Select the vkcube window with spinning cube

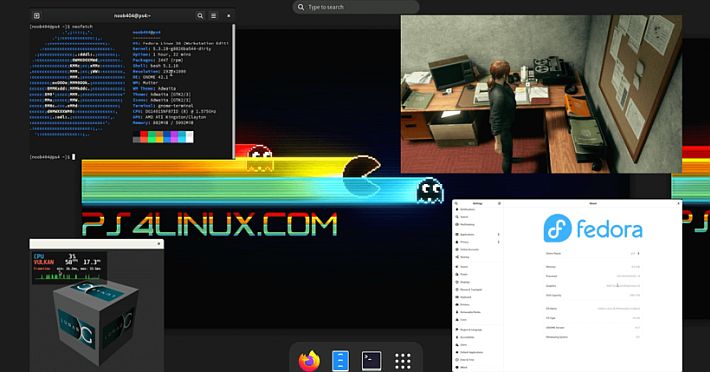coord(96,305)
